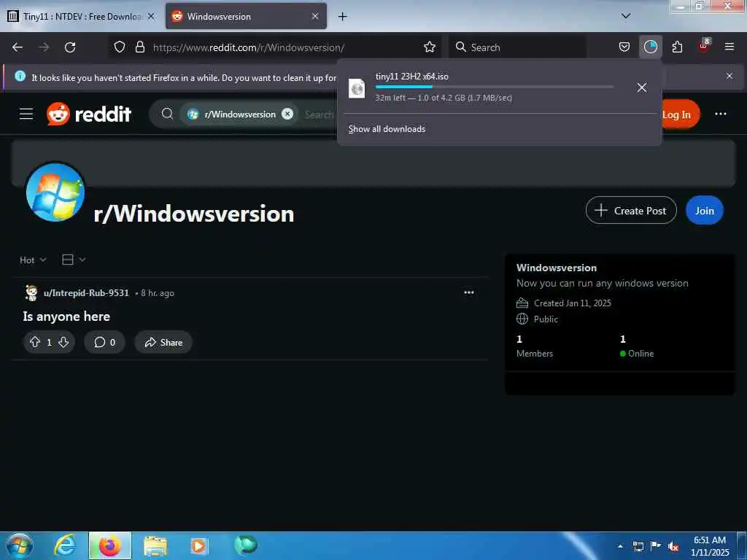
Task: Click the Reddit search magnifier icon
Action: click(167, 114)
